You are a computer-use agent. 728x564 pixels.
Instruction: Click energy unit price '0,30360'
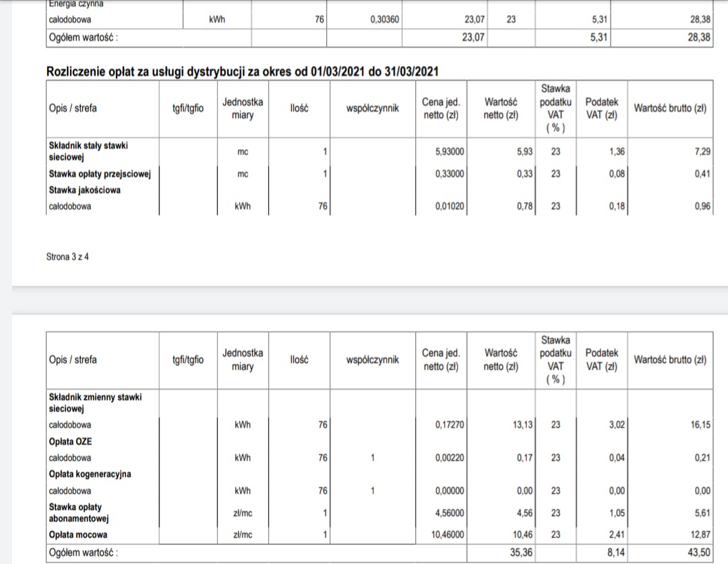point(384,20)
